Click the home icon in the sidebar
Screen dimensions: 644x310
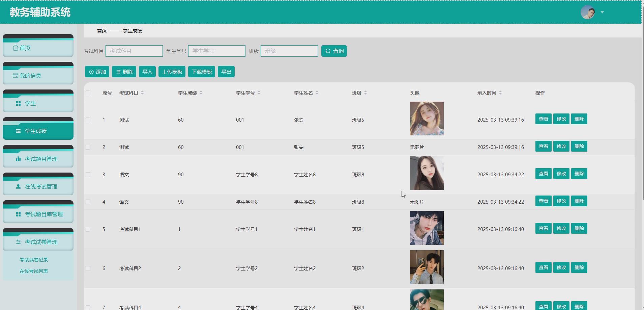(16, 48)
